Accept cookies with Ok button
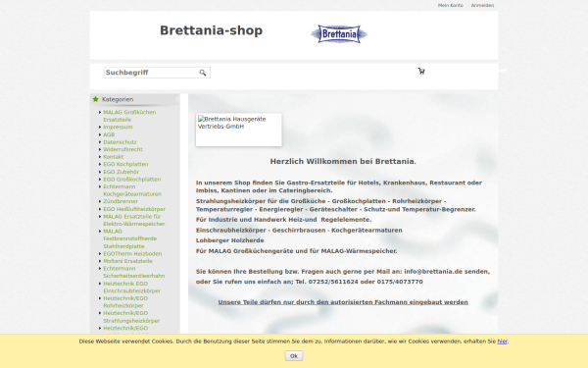The height and width of the screenshot is (368, 588). pyautogui.click(x=294, y=355)
